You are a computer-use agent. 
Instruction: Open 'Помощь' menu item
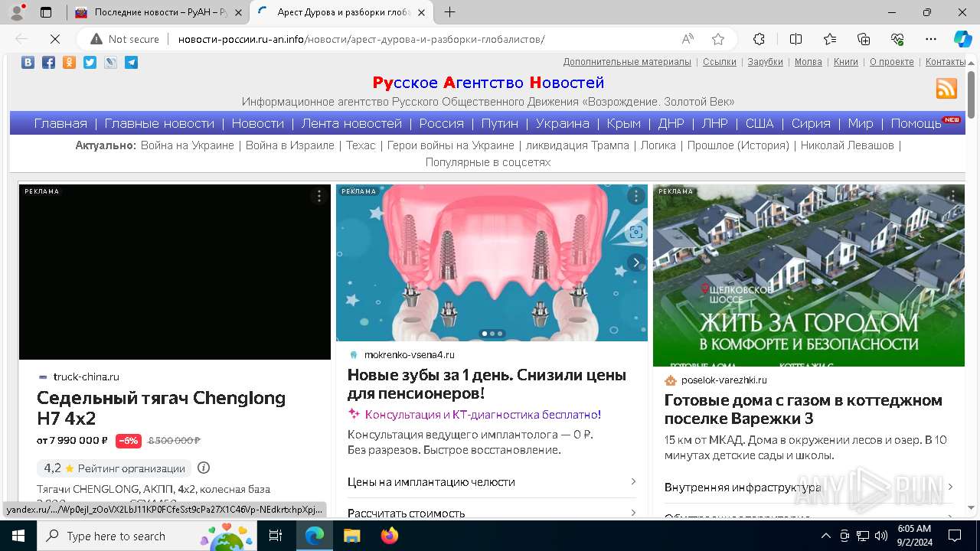pos(916,123)
